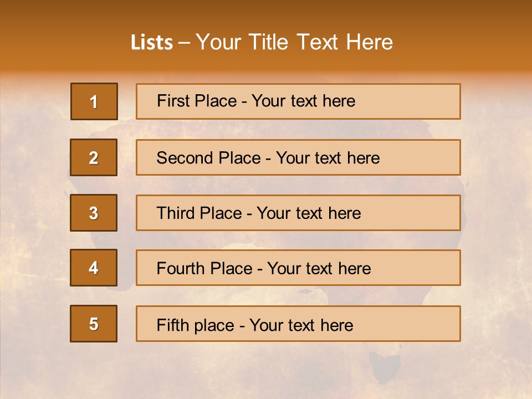532x399 pixels.
Task: Click the Second Place text box
Action: coord(298,157)
